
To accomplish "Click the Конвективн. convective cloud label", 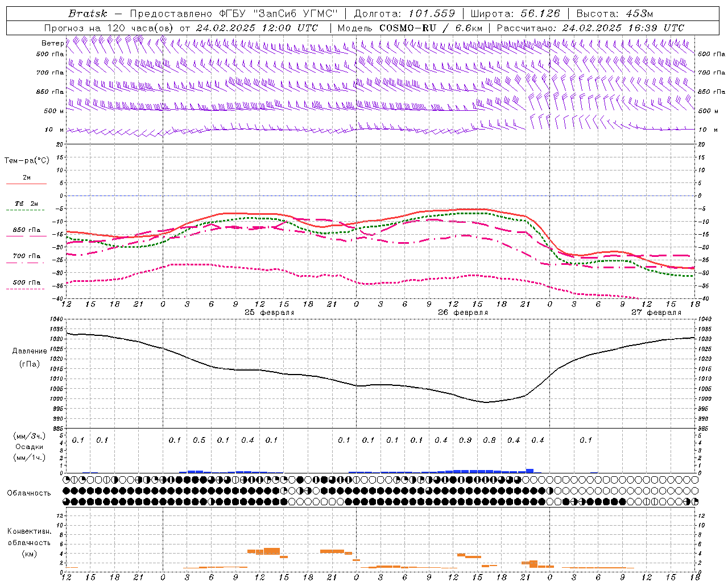I will [x=30, y=531].
